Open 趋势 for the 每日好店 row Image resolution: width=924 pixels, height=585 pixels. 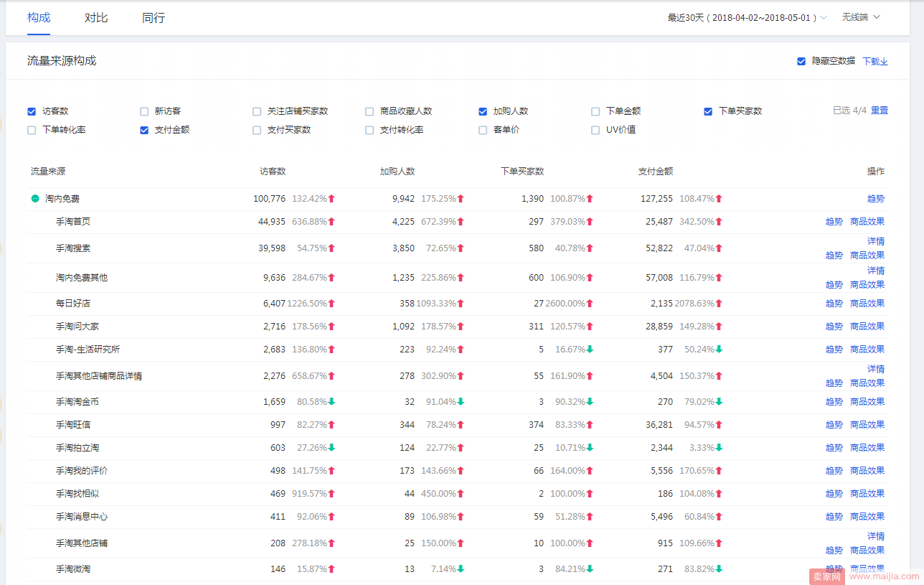click(834, 304)
